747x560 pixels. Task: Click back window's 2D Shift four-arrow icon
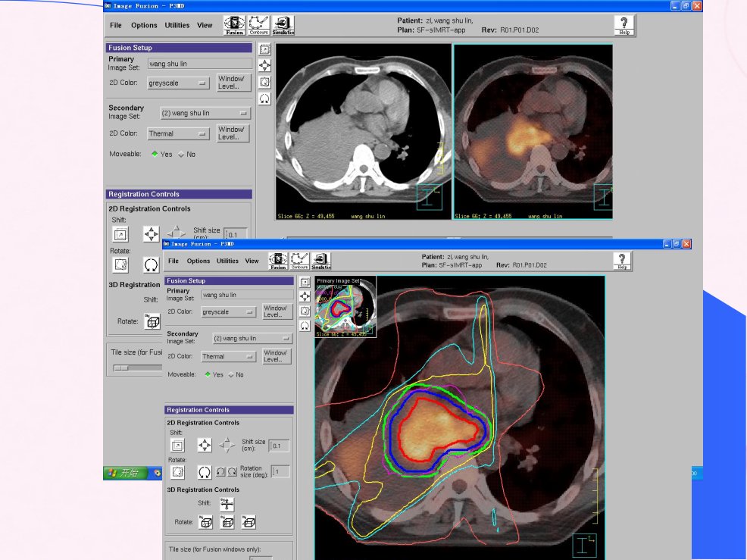[x=151, y=234]
